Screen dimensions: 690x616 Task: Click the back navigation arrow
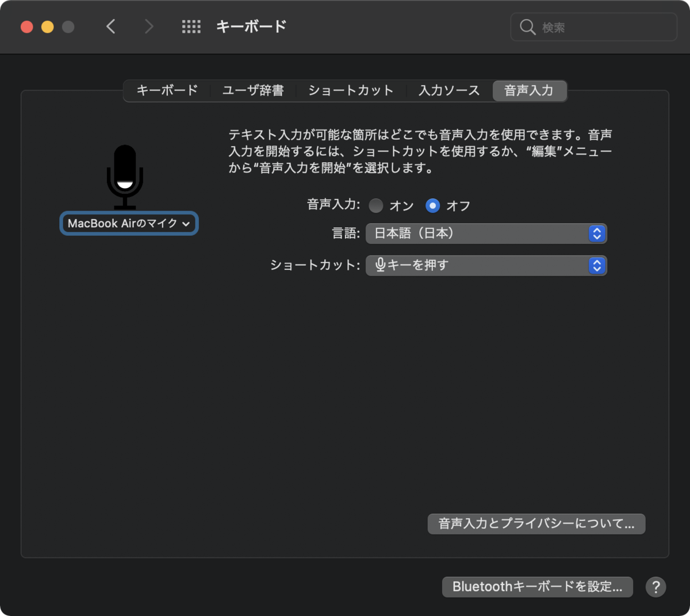click(111, 26)
